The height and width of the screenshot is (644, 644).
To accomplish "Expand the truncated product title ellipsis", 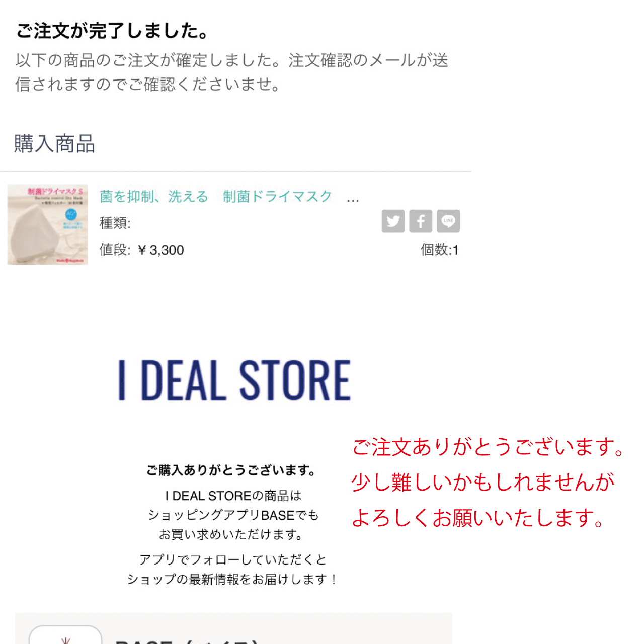I will tap(353, 200).
